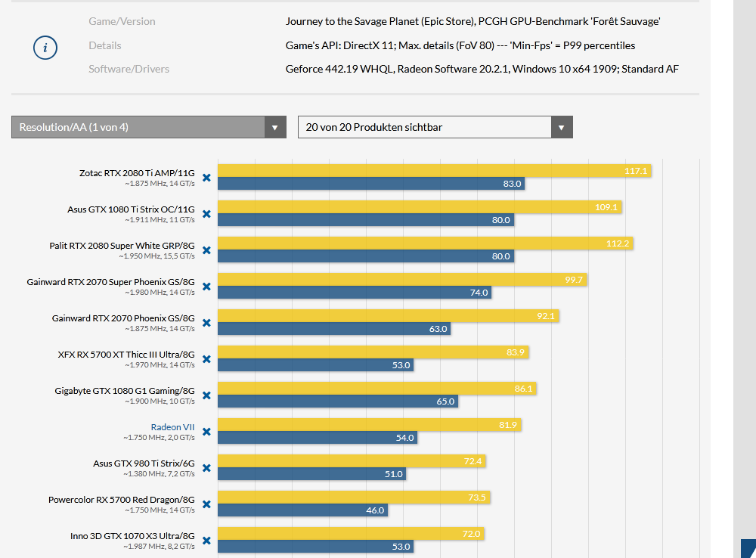Image resolution: width=756 pixels, height=558 pixels.
Task: Click the 46.0 blue bar
Action: coord(303,510)
